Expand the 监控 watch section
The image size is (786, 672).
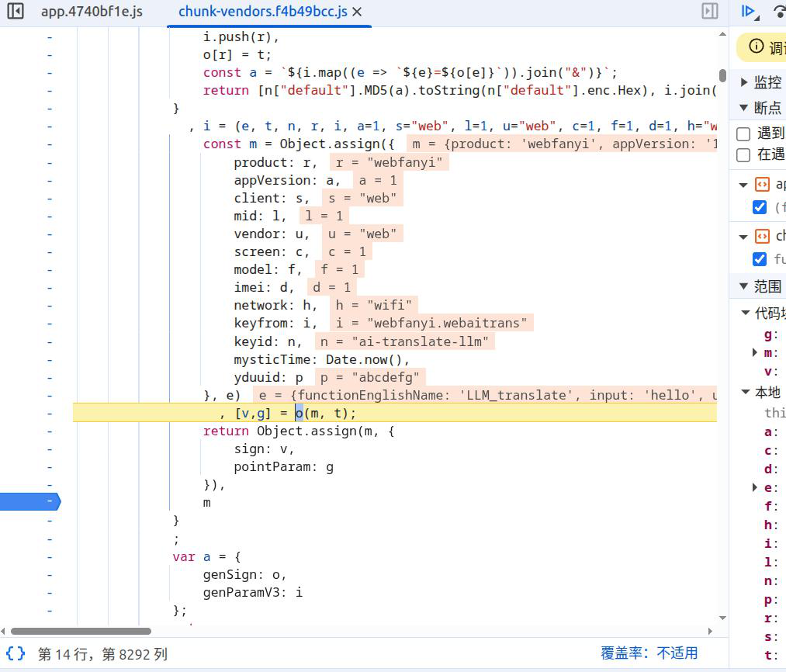pyautogui.click(x=744, y=81)
